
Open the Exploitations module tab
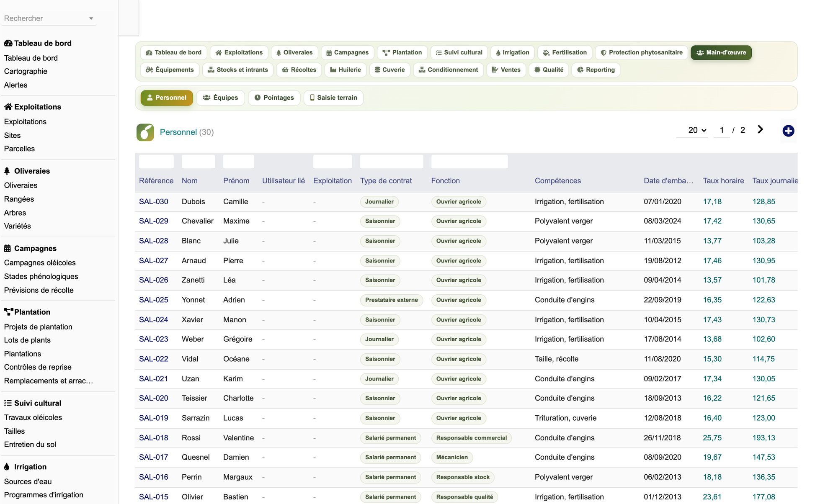pyautogui.click(x=239, y=53)
